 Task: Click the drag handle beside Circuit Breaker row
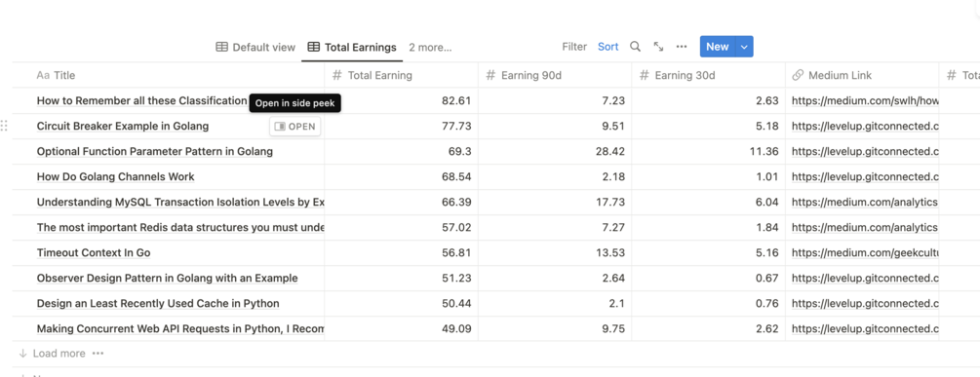[x=4, y=126]
